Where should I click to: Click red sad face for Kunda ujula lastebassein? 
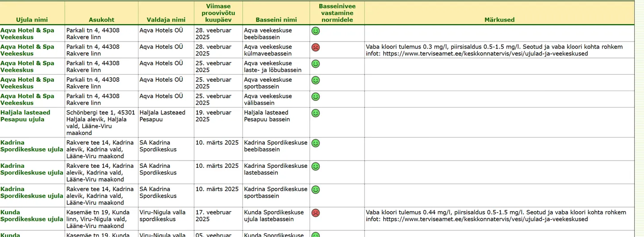click(x=315, y=213)
